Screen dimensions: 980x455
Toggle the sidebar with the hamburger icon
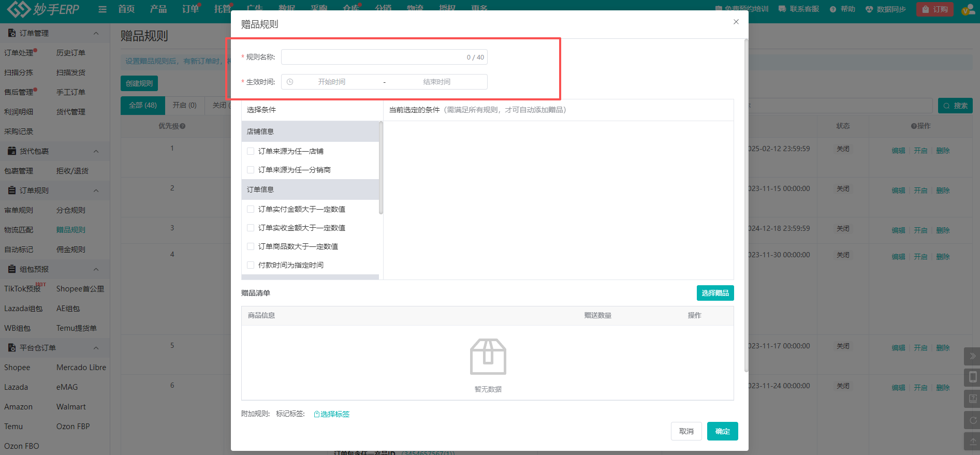click(103, 9)
